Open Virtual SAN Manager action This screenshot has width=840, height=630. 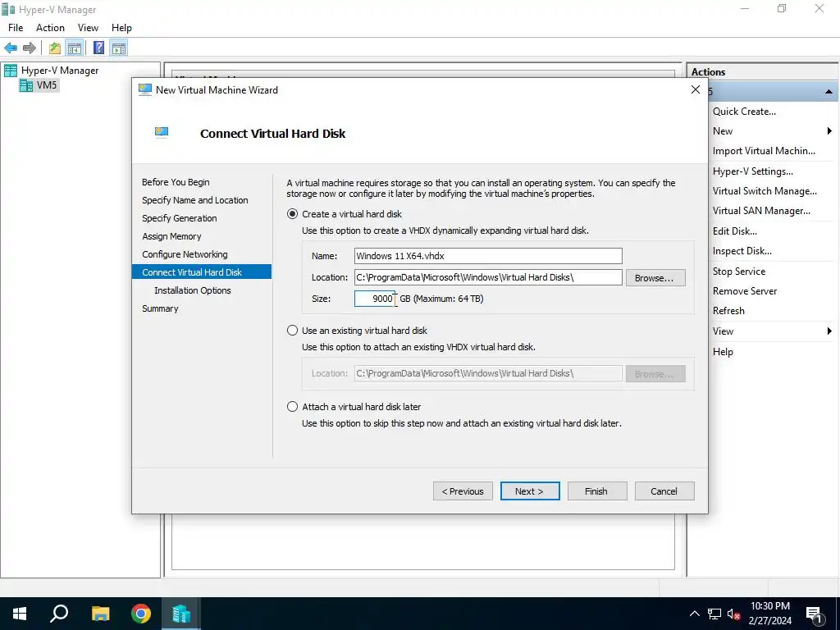click(x=761, y=211)
